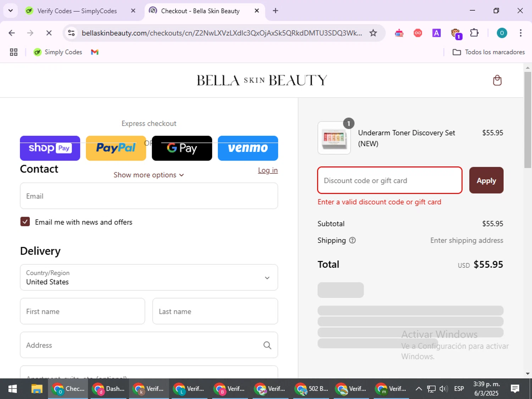Click the Bella Skin Beauty logo
532x399 pixels.
262,80
